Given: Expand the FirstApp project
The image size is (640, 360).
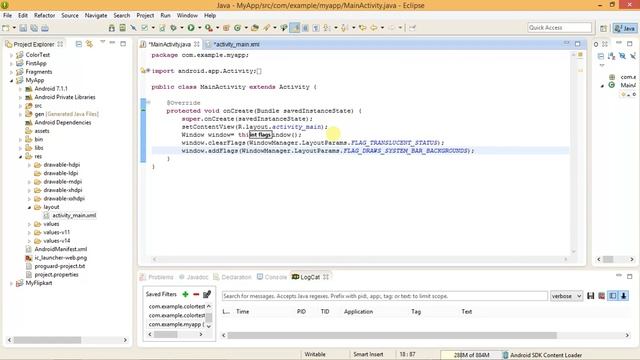Looking at the screenshot, I should (11, 63).
